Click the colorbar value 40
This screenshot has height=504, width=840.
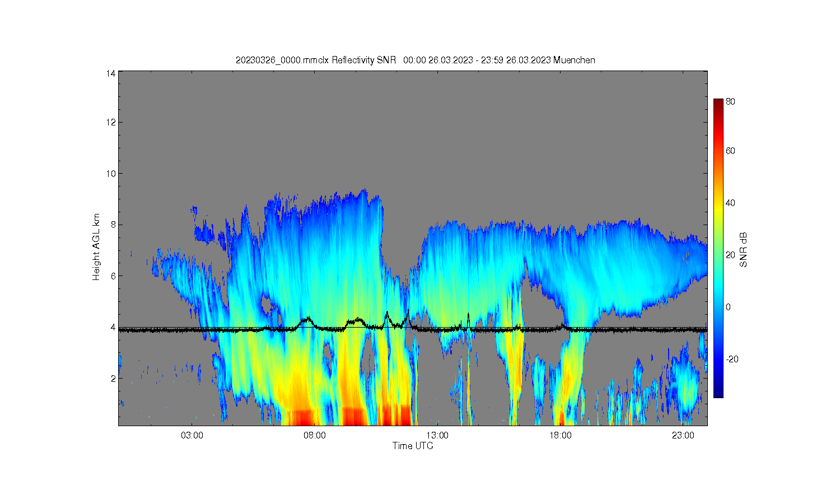731,203
